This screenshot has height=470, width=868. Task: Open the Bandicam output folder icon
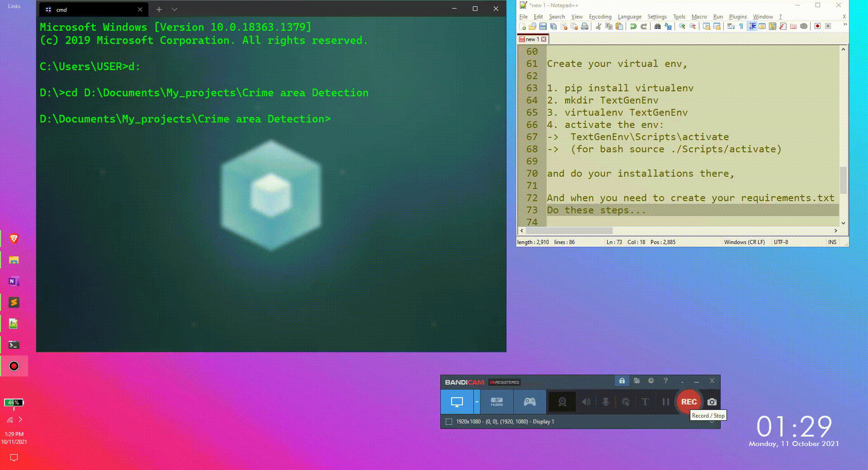pos(637,381)
